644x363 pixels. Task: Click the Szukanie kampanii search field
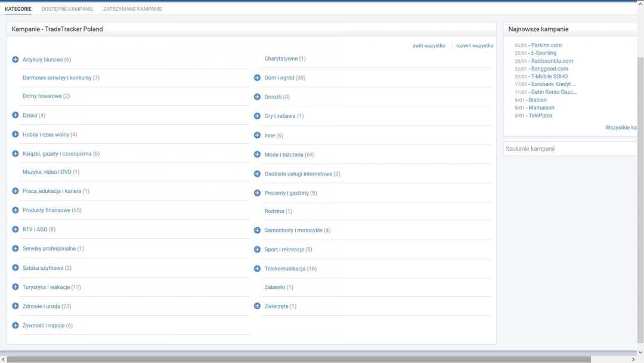click(569, 149)
